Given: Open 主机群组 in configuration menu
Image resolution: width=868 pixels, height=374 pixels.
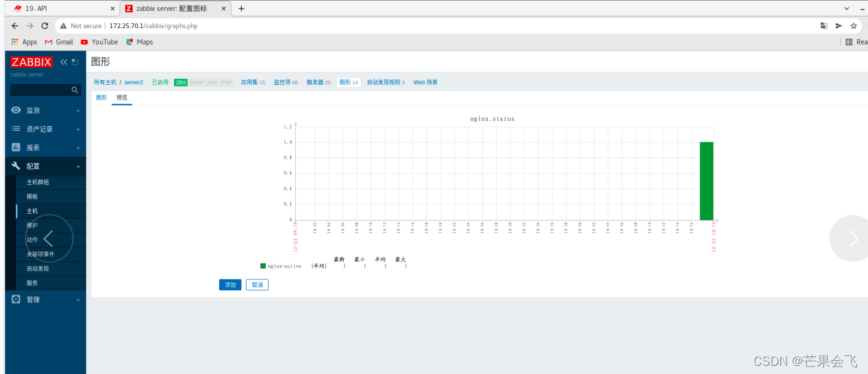Looking at the screenshot, I should (38, 182).
